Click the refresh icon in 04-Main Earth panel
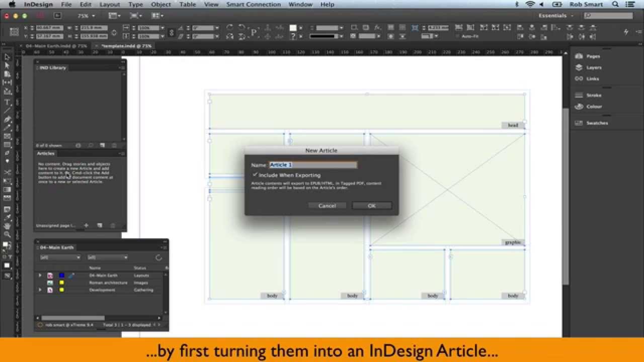The height and width of the screenshot is (362, 644). [x=158, y=257]
